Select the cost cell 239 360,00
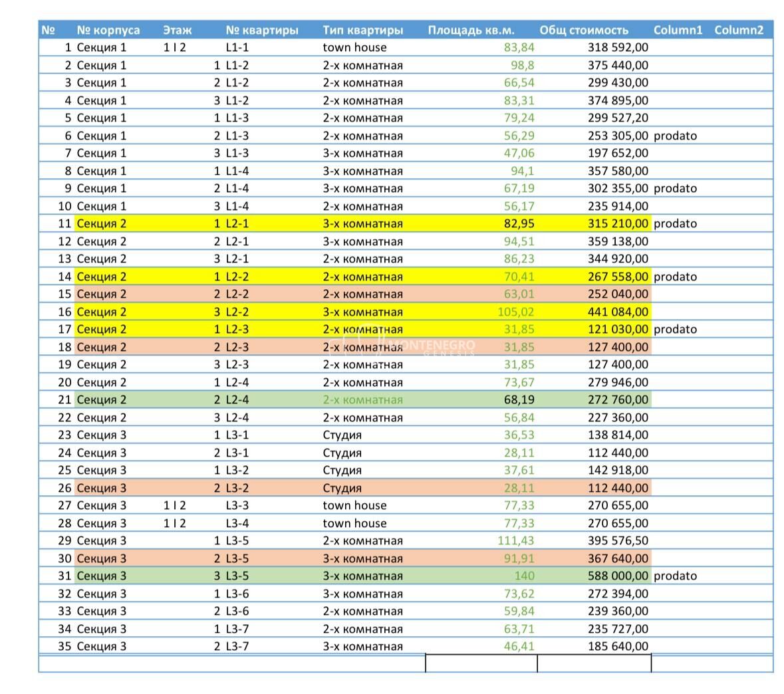This screenshot has height=694, width=784. pyautogui.click(x=618, y=612)
